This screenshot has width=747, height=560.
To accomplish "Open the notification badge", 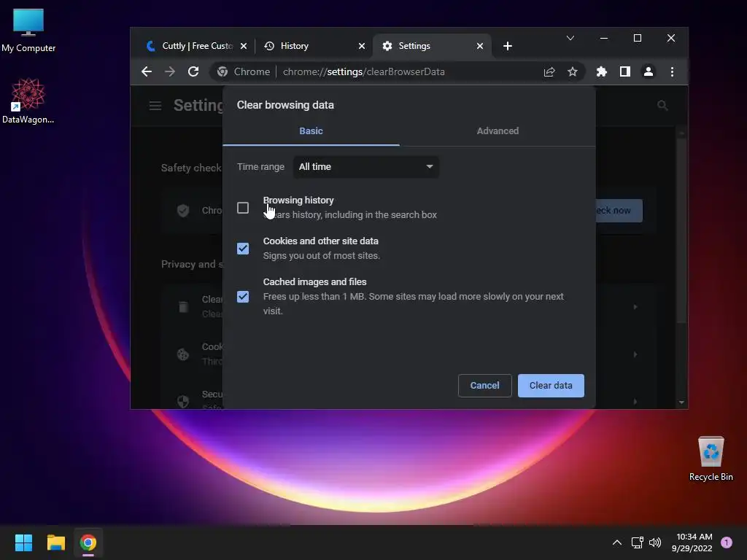I will [726, 542].
